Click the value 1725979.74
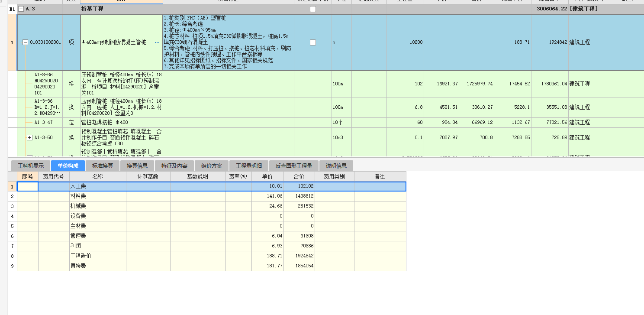This screenshot has width=644, height=315. 479,84
